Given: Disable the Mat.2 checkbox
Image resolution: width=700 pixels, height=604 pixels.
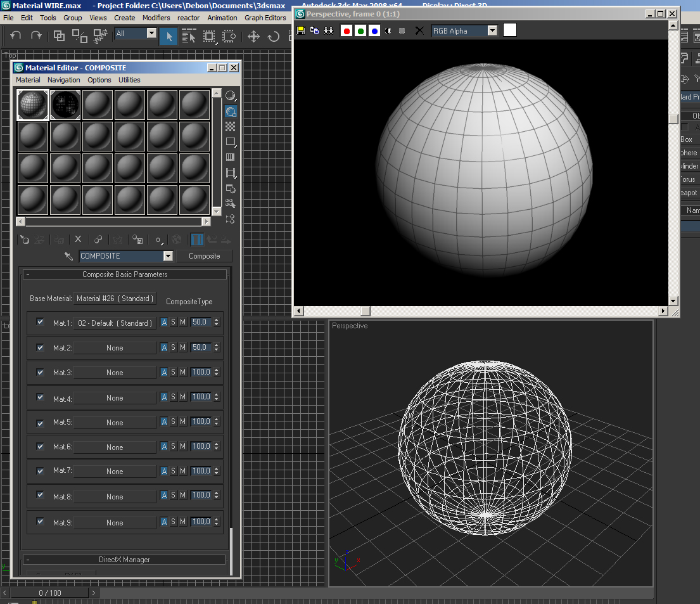Looking at the screenshot, I should 41,347.
